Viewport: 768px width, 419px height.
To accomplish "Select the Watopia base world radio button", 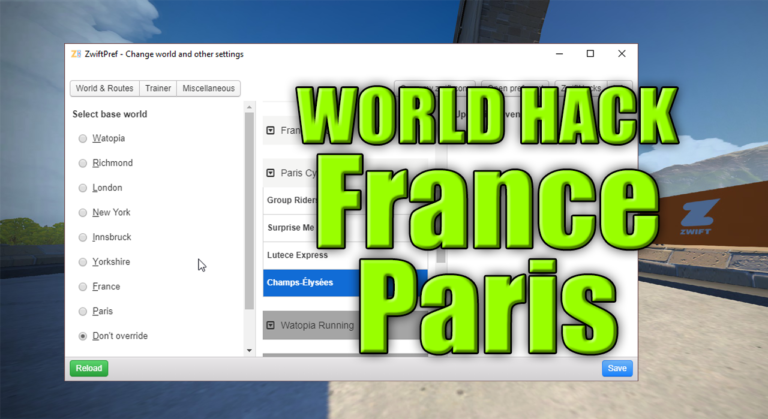I will tap(83, 139).
